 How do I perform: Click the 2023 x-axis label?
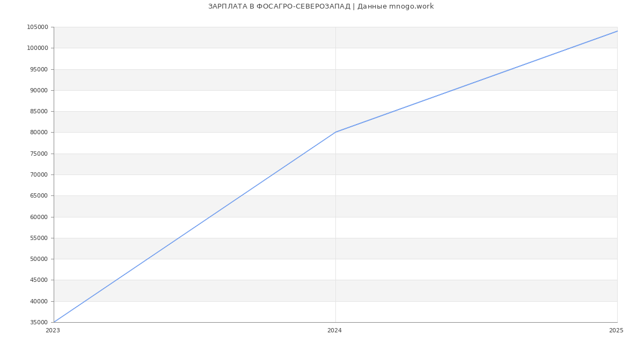pyautogui.click(x=53, y=331)
